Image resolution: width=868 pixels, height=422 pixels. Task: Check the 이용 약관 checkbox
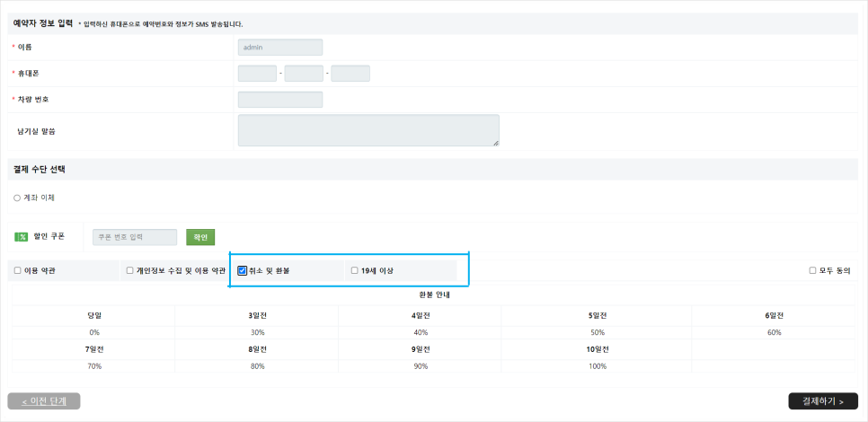click(x=17, y=270)
